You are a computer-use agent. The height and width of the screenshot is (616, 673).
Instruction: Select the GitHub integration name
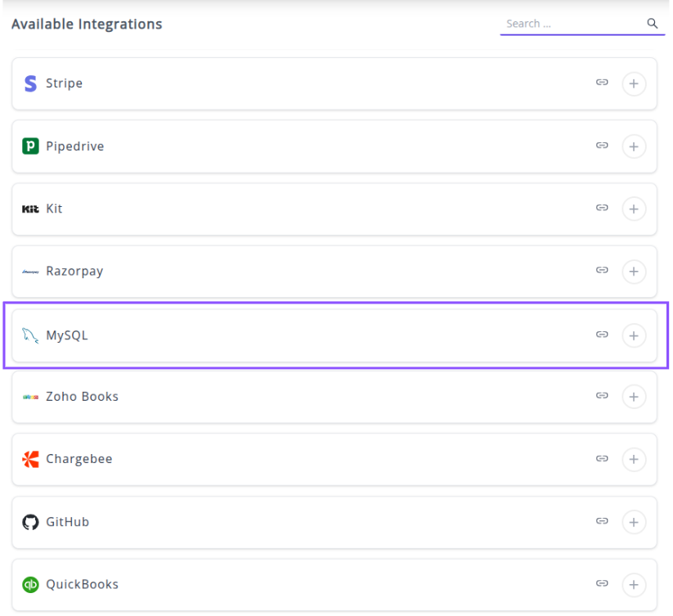click(x=67, y=522)
